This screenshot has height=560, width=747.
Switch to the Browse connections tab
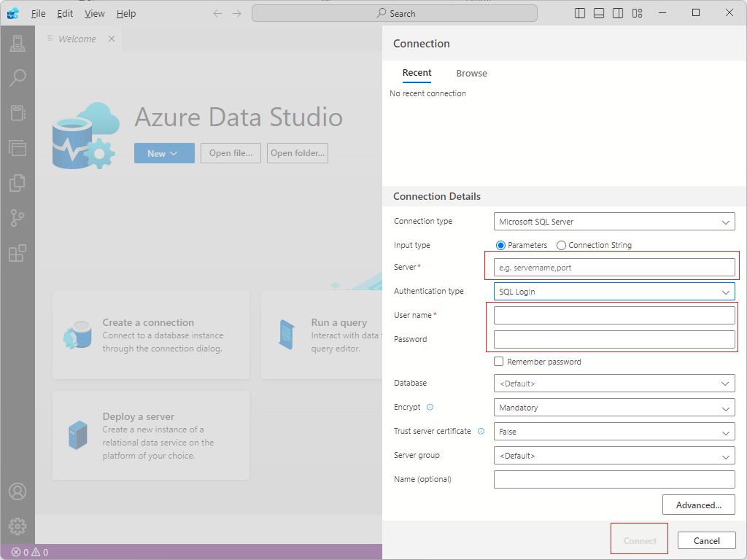tap(472, 74)
